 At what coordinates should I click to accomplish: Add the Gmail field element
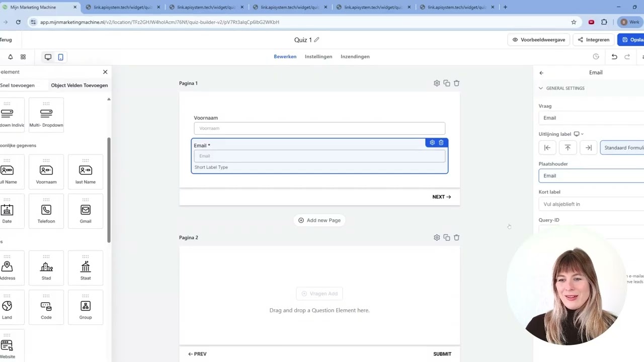86,211
